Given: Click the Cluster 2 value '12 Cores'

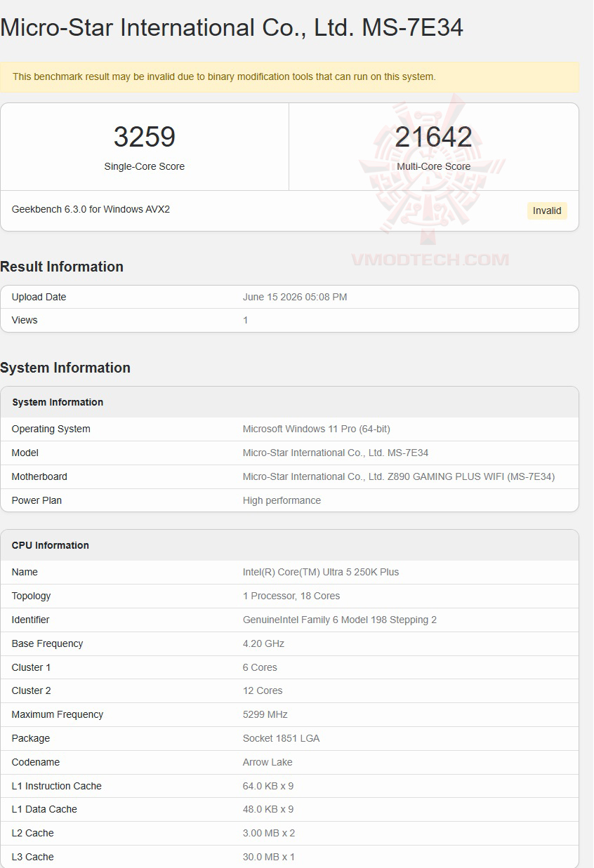Looking at the screenshot, I should pos(263,690).
